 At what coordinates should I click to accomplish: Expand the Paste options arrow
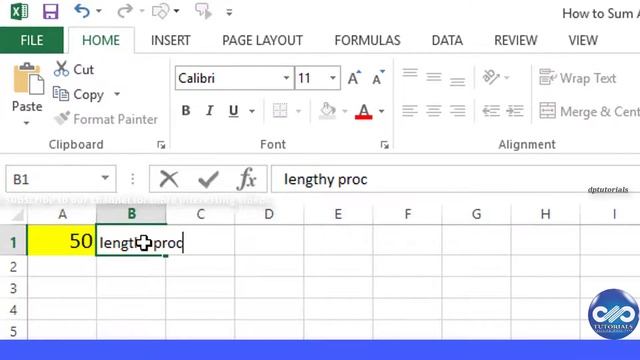[x=27, y=123]
